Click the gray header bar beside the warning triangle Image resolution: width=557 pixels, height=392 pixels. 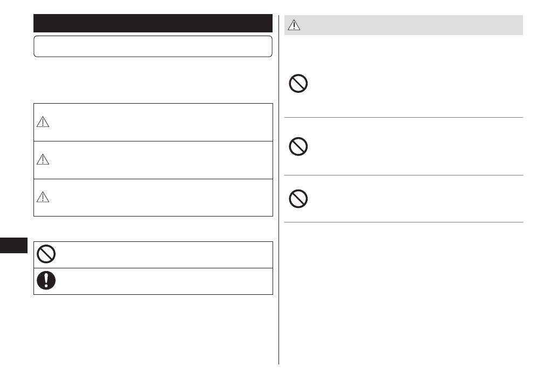(x=410, y=25)
